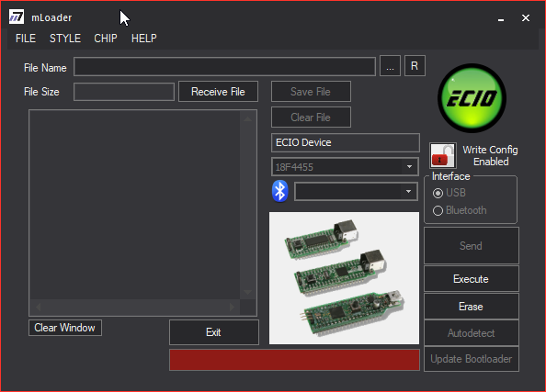546x392 pixels.
Task: Click the red progress bar
Action: (294, 360)
